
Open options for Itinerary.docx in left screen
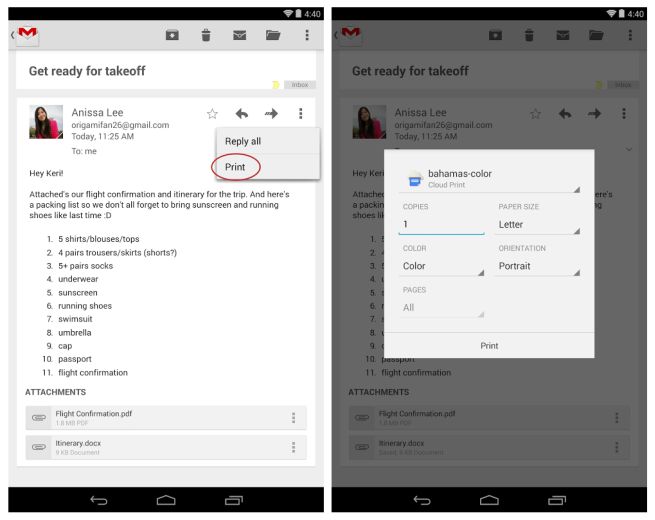294,447
